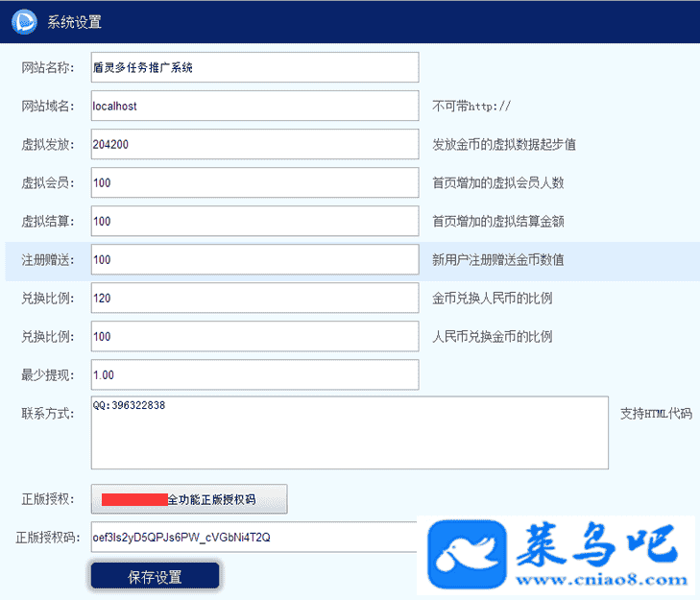Click into the 虚拟发放 field with 204200
Screen dimensions: 700x600
click(254, 144)
